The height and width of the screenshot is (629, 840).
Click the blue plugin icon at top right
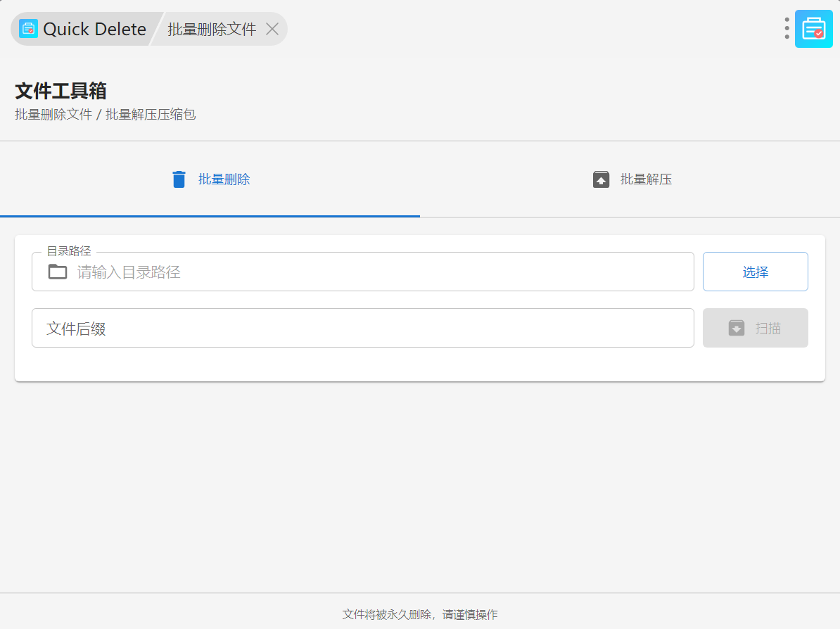(x=813, y=29)
